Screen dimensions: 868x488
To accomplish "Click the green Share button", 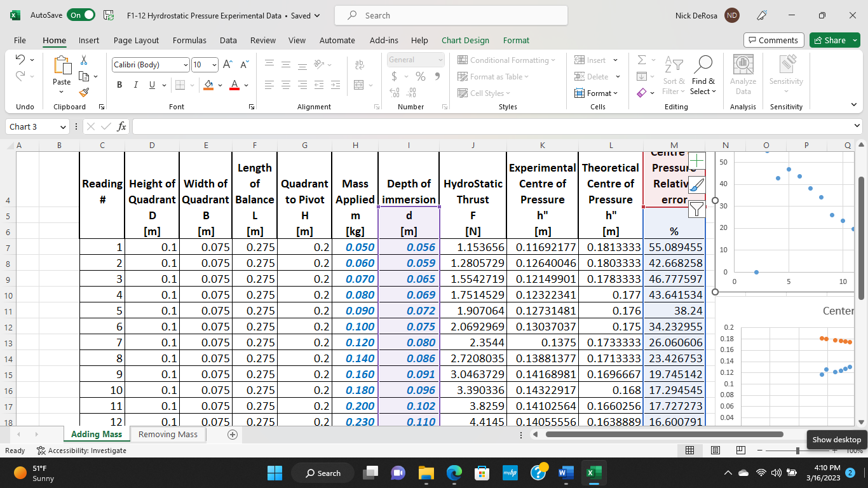I will point(834,40).
